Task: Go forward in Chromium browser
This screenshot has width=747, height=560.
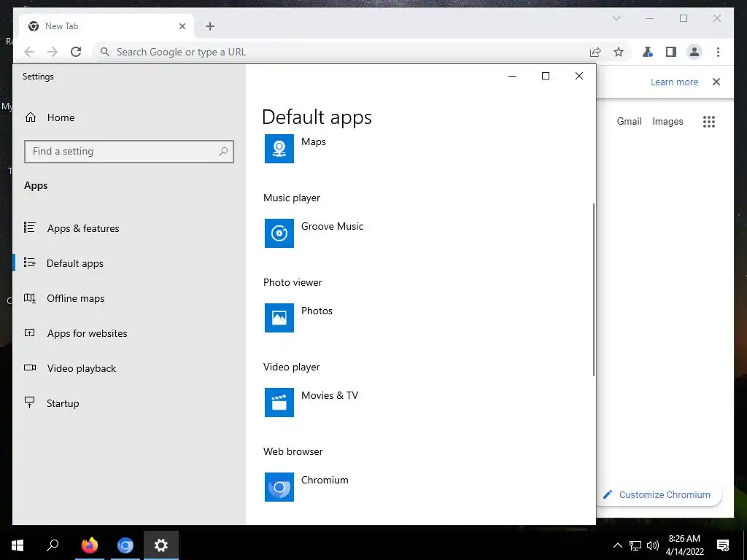Action: [53, 52]
